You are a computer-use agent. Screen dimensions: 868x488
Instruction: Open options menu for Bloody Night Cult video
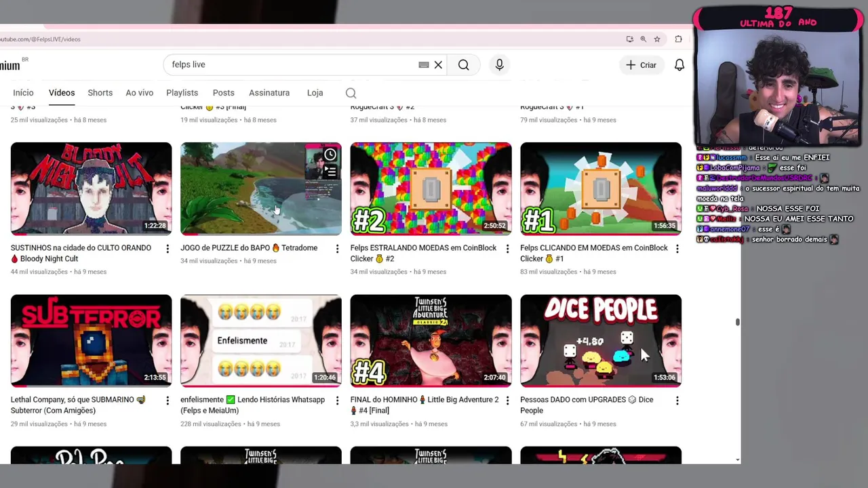coord(167,249)
